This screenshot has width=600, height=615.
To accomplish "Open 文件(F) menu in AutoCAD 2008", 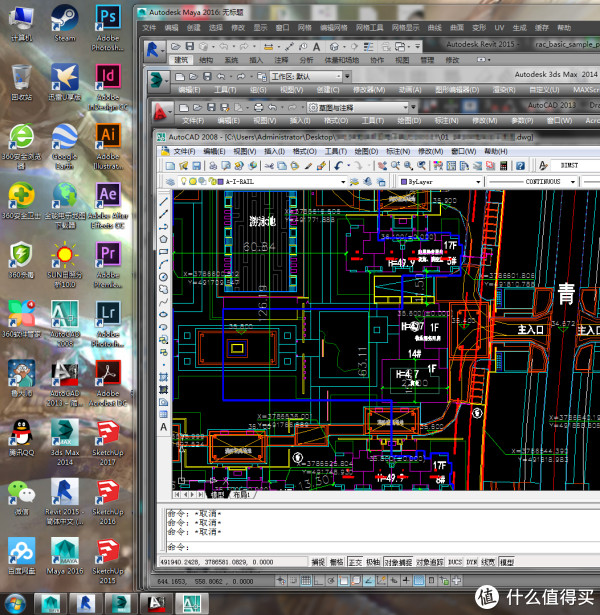I will coord(184,151).
